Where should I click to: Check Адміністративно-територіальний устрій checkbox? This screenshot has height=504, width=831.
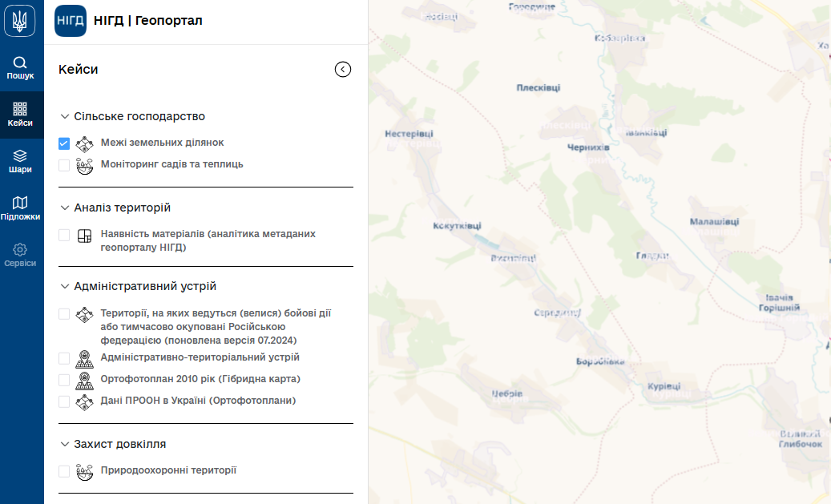pos(64,358)
